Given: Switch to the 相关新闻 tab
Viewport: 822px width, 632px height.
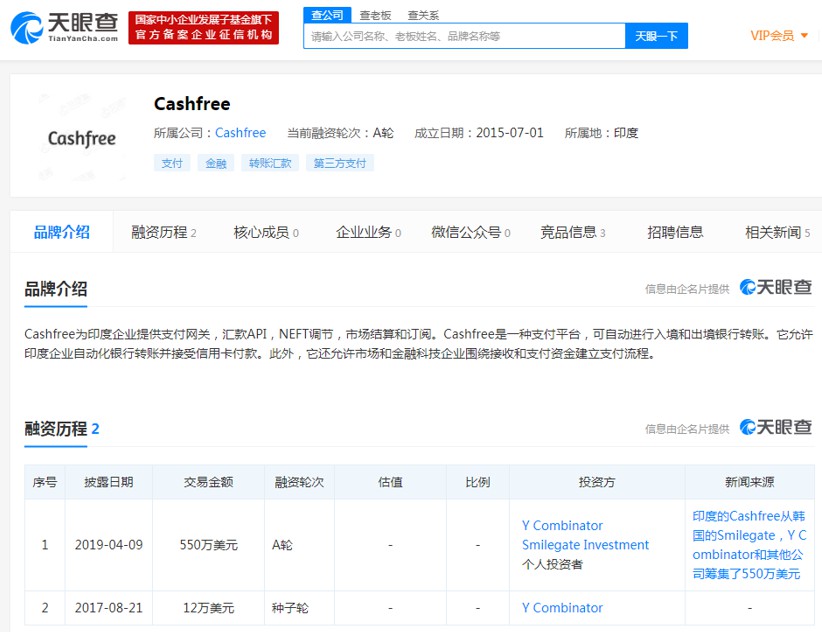Looking at the screenshot, I should point(777,232).
